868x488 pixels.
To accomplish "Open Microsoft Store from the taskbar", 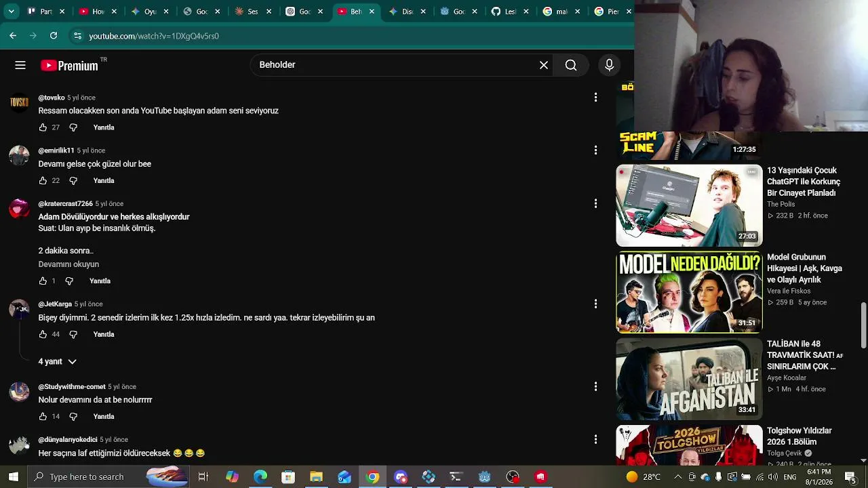I will tap(288, 476).
